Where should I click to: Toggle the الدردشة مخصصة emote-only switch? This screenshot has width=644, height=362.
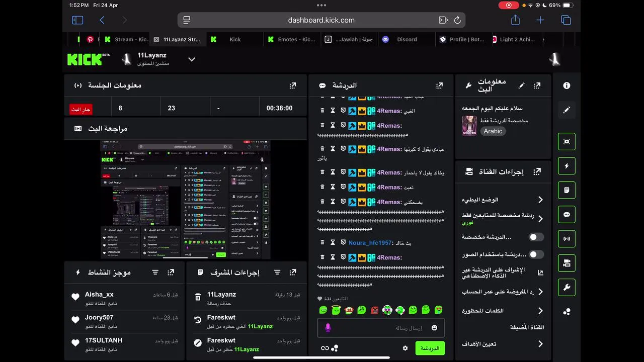click(536, 237)
